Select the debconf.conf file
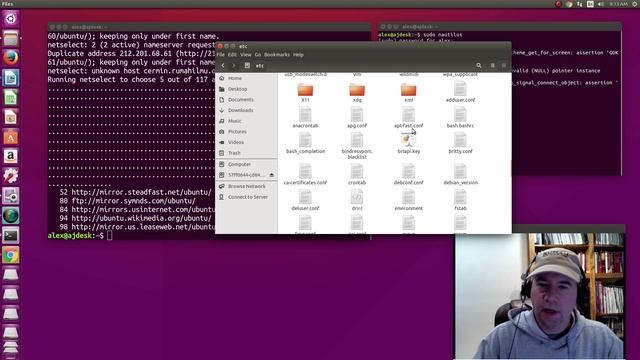This screenshot has width=640, height=360. click(409, 174)
